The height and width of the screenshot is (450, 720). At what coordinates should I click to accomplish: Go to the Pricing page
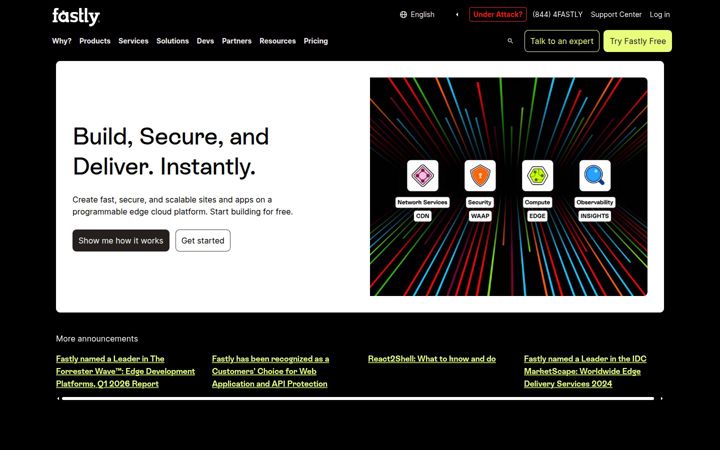(x=315, y=41)
